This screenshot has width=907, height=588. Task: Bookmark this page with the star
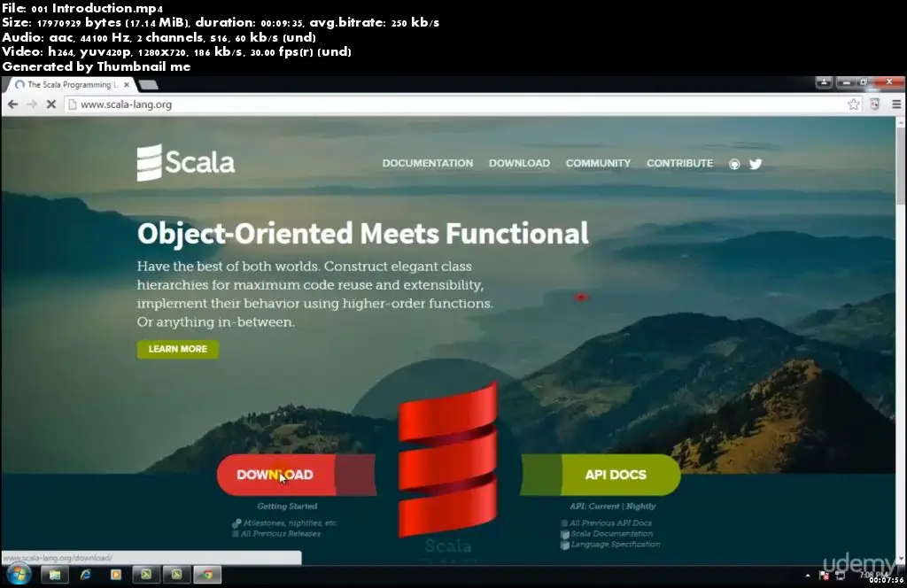click(853, 104)
